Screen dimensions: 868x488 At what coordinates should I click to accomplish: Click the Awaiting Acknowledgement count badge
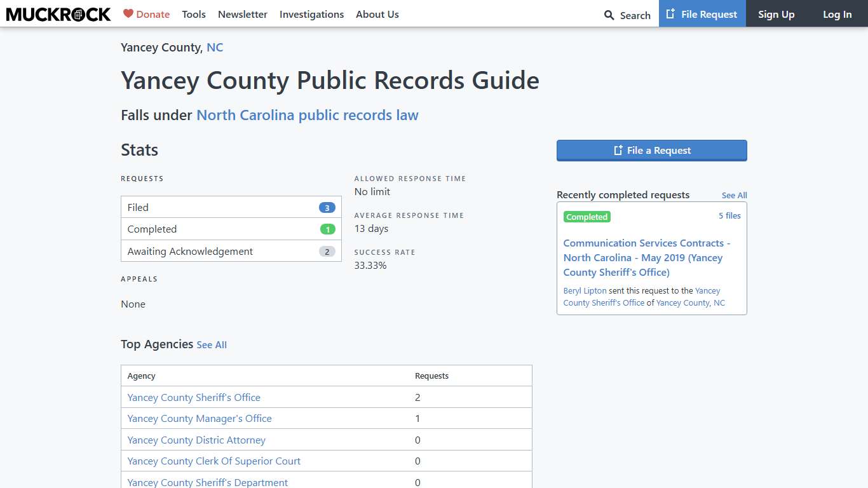[x=327, y=251]
